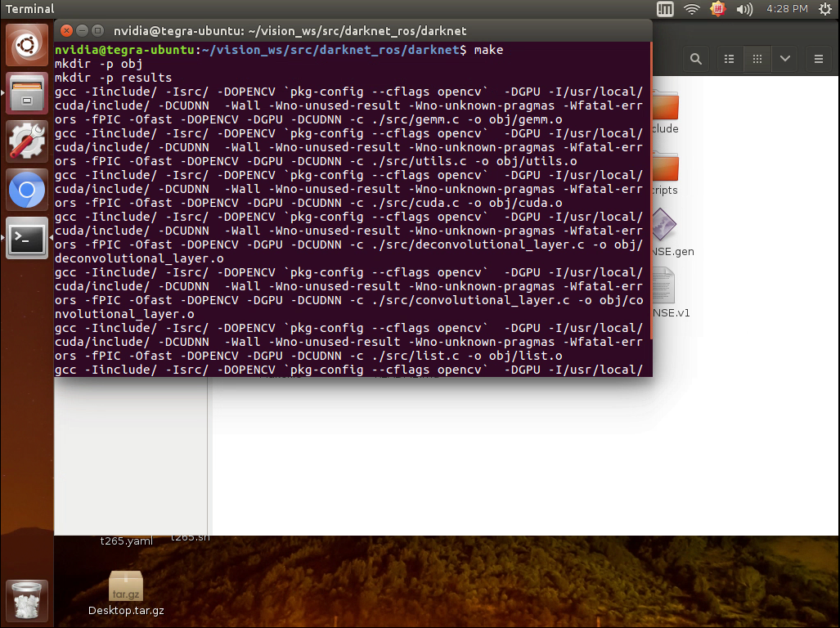
Task: Select Desktop.tar.gz archive on desktop
Action: pos(126,593)
